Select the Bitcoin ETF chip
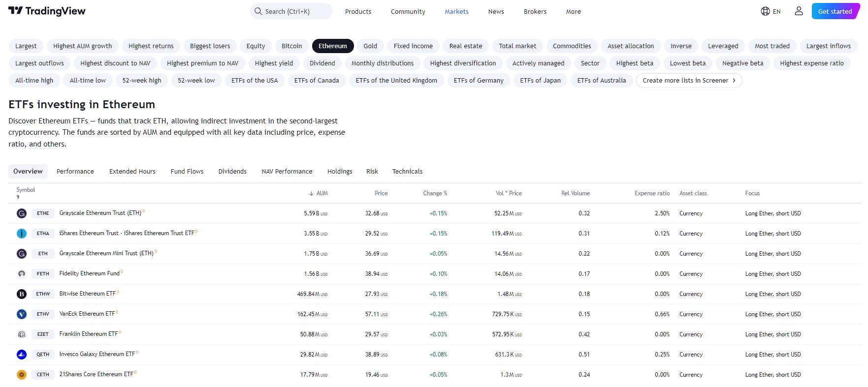 tap(292, 46)
